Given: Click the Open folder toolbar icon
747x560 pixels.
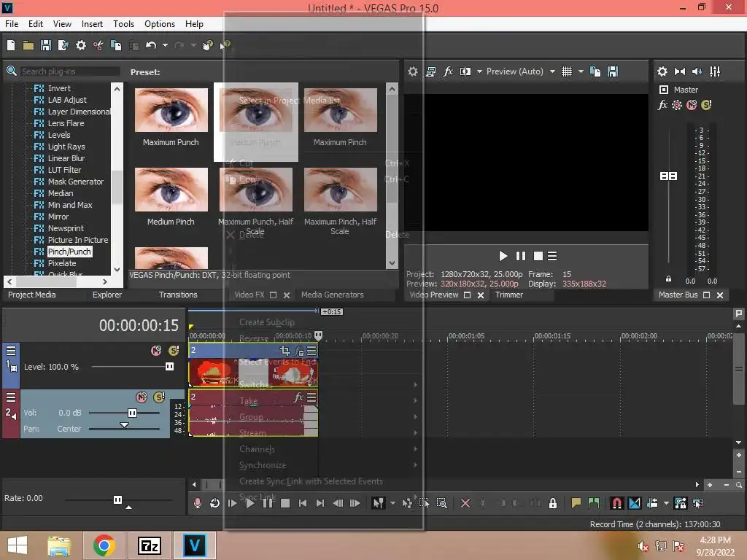Looking at the screenshot, I should coord(28,45).
